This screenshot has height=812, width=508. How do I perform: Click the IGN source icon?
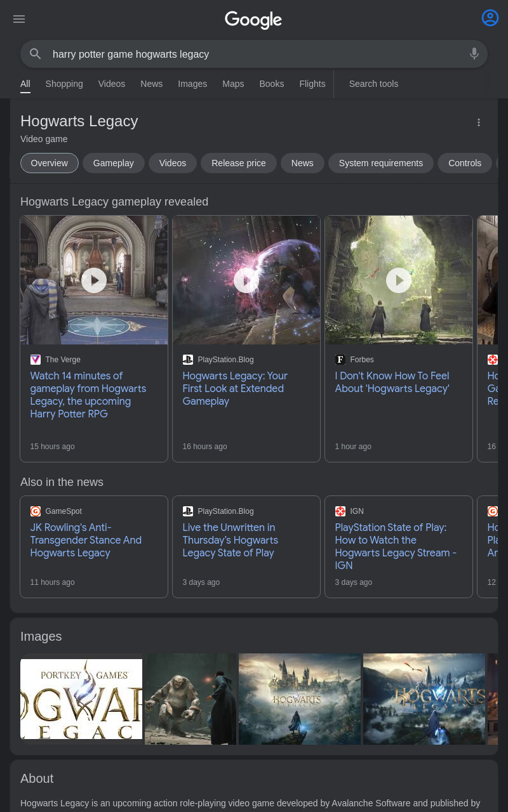coord(340,511)
